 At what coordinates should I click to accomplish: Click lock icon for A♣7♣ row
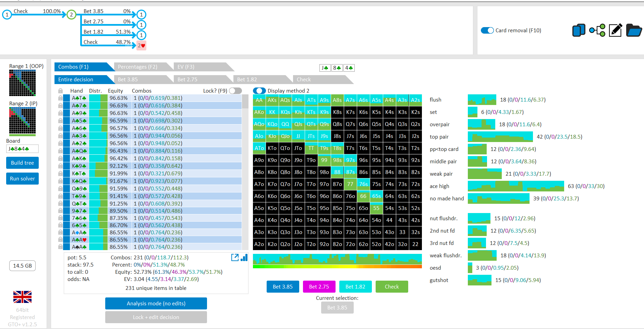(60, 106)
